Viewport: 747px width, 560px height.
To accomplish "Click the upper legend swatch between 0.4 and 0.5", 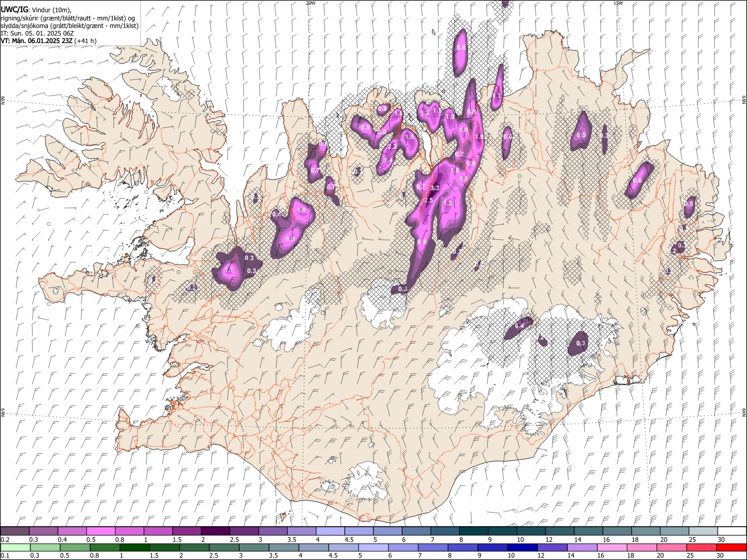I will click(x=72, y=531).
